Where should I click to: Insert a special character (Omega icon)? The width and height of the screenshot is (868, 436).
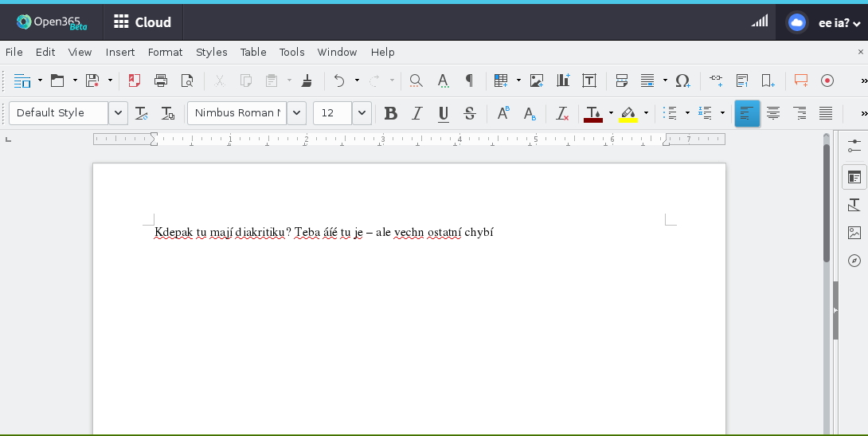[x=682, y=81]
